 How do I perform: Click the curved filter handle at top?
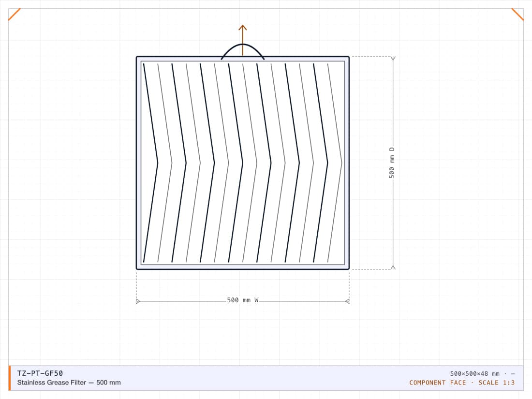[x=243, y=52]
